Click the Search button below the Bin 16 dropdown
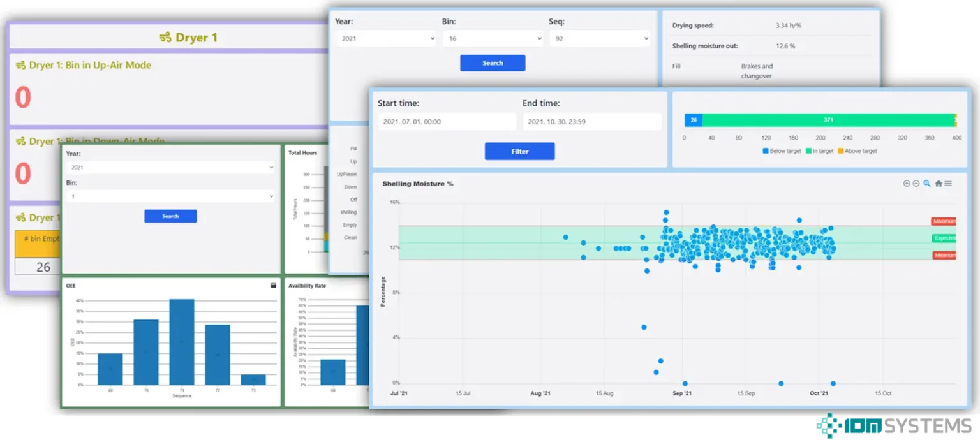The image size is (980, 440). coord(493,63)
